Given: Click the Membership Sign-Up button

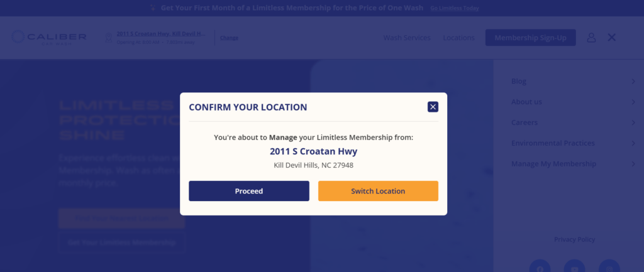Looking at the screenshot, I should point(530,38).
